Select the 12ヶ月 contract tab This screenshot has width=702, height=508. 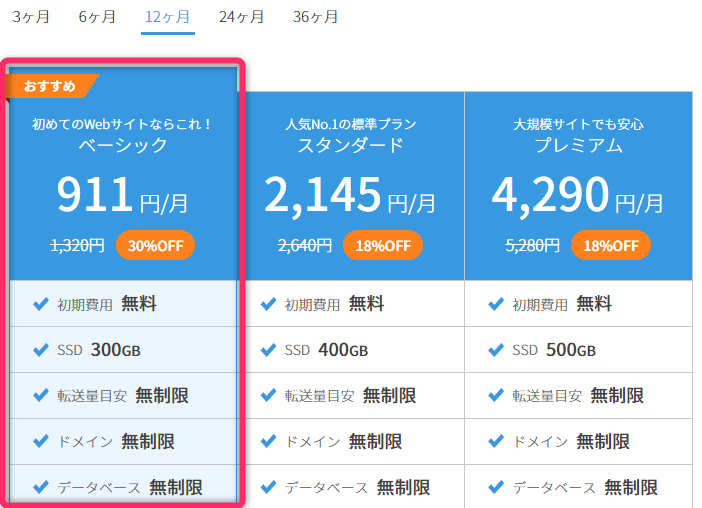(x=167, y=17)
